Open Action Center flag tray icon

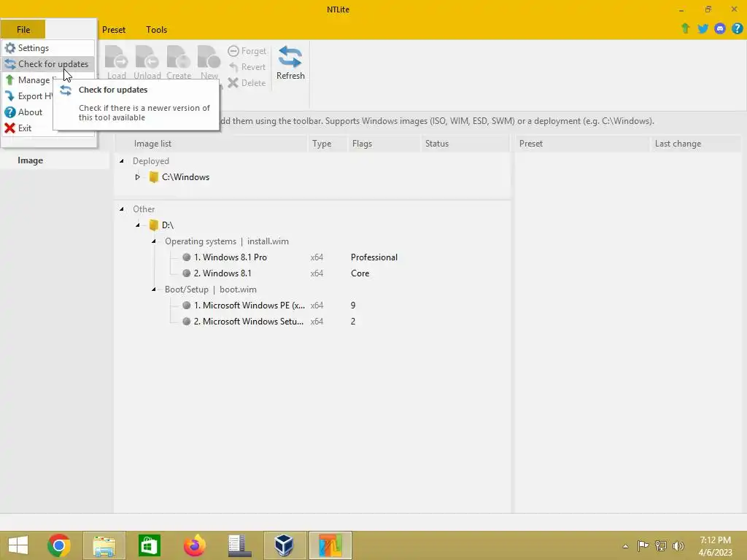(643, 545)
